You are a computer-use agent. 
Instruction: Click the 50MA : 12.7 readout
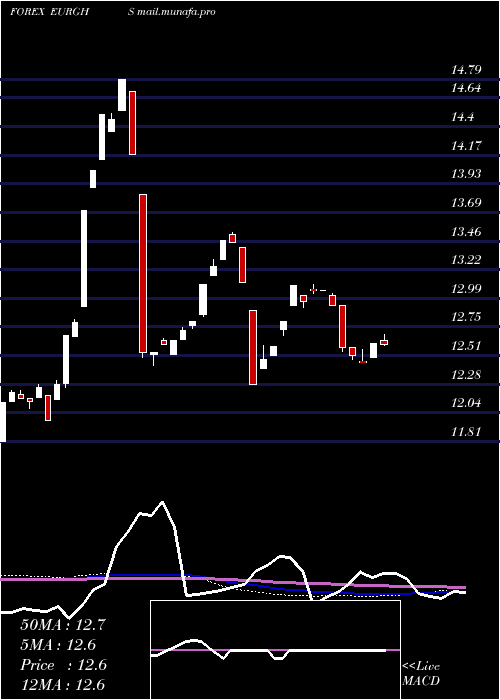62,625
